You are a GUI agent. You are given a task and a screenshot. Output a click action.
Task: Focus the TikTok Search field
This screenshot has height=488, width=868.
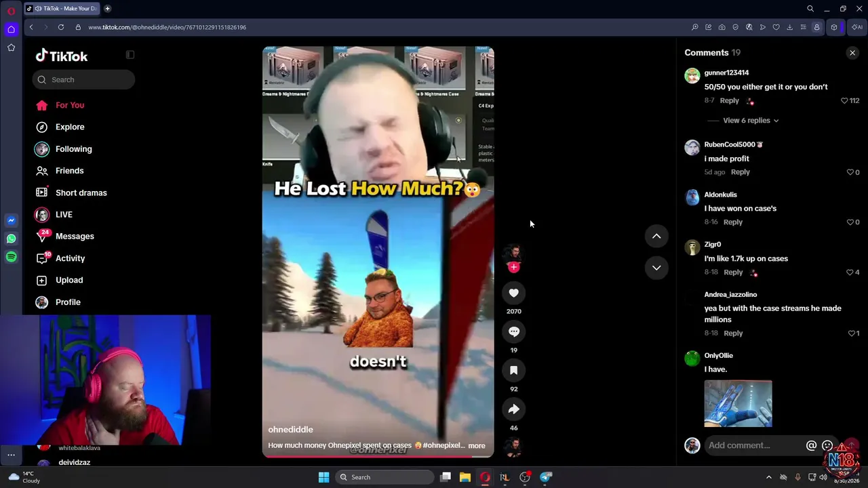coord(83,80)
